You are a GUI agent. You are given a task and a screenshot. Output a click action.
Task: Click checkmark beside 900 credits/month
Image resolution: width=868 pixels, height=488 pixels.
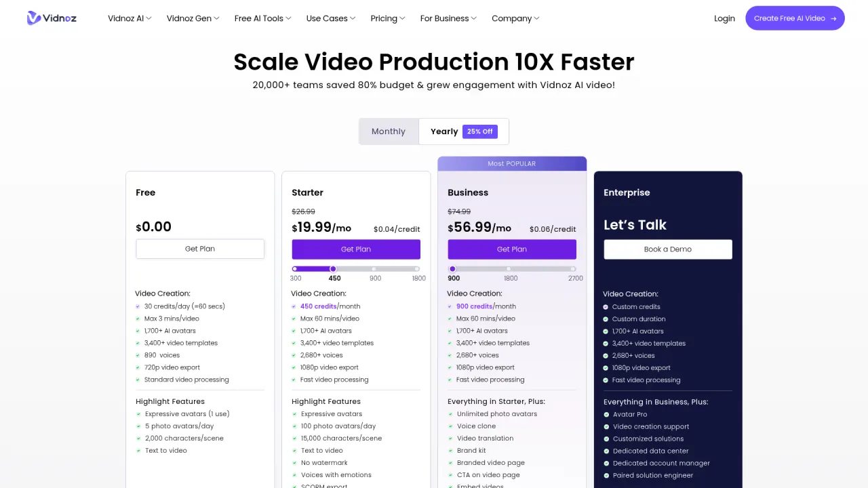[x=450, y=306]
